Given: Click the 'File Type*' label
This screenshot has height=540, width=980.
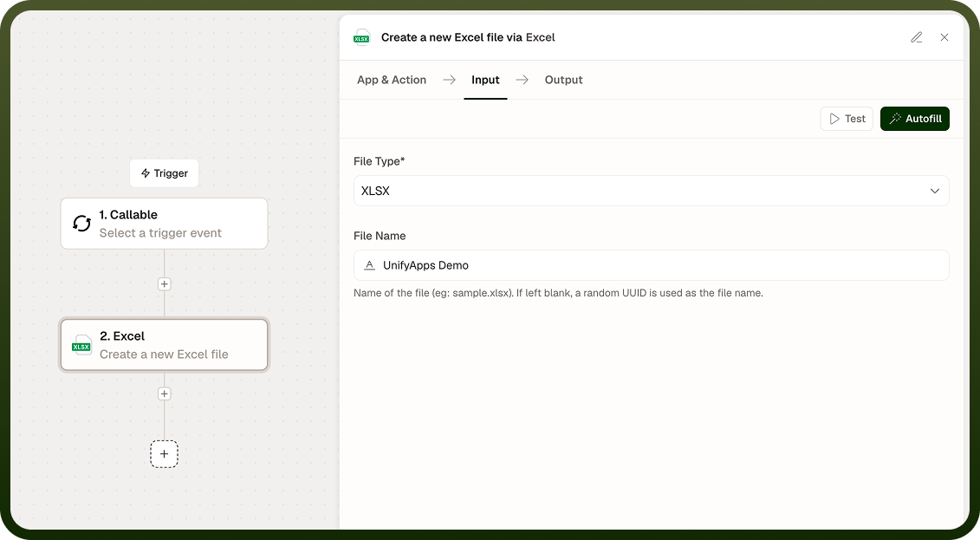Looking at the screenshot, I should click(x=380, y=161).
